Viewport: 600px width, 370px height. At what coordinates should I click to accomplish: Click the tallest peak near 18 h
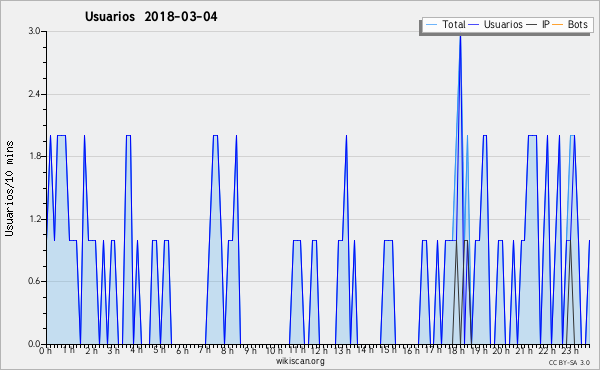coord(460,36)
